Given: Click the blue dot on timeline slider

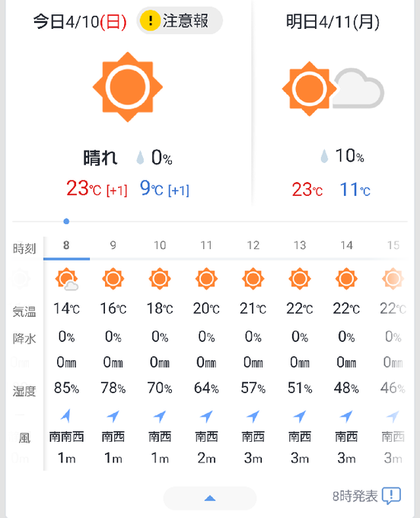Looking at the screenshot, I should tap(66, 222).
